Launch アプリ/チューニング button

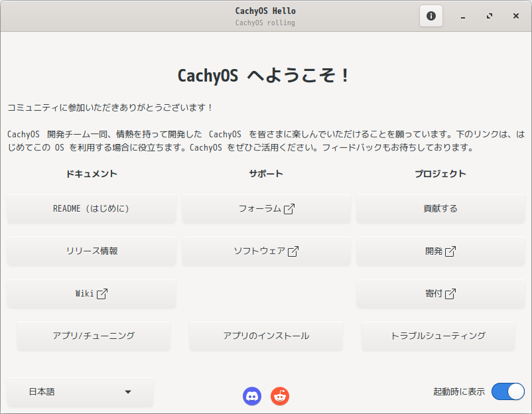point(94,336)
